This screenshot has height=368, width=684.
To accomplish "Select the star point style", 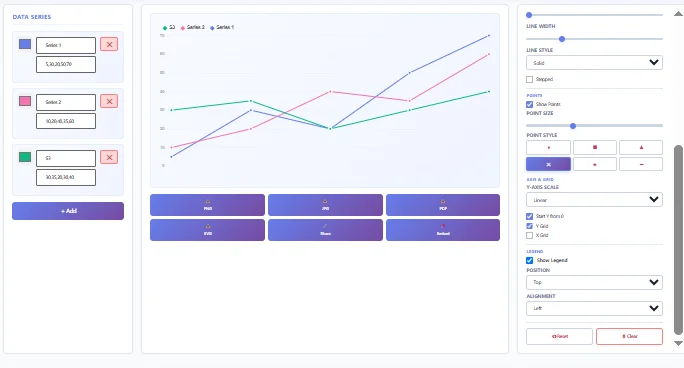I will point(595,164).
